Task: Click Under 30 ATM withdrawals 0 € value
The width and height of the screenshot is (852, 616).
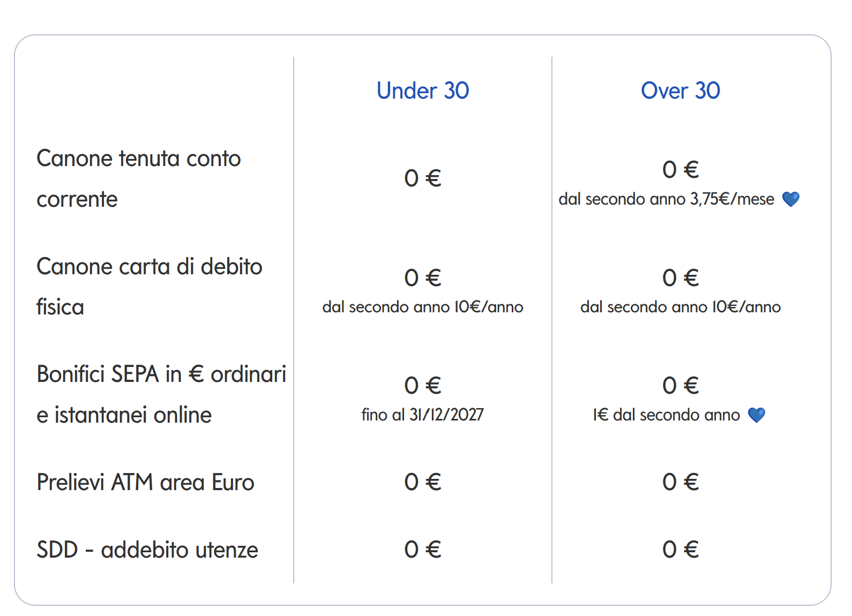Action: (x=423, y=482)
